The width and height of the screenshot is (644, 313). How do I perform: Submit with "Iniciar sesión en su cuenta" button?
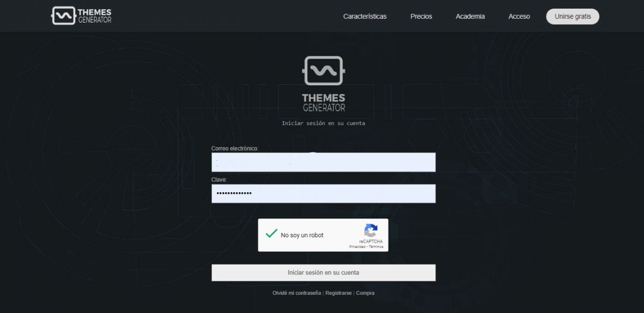(x=323, y=273)
